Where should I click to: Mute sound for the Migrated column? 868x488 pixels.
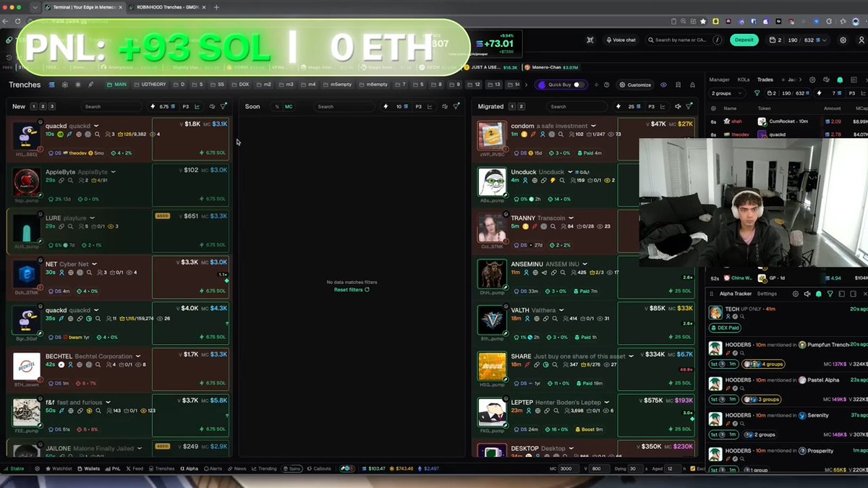[x=678, y=106]
